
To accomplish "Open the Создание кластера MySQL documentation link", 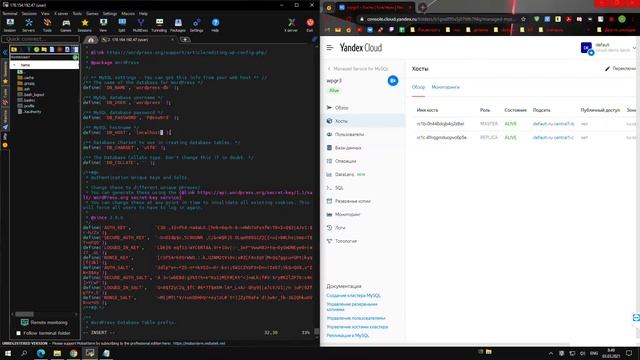I will (x=353, y=295).
